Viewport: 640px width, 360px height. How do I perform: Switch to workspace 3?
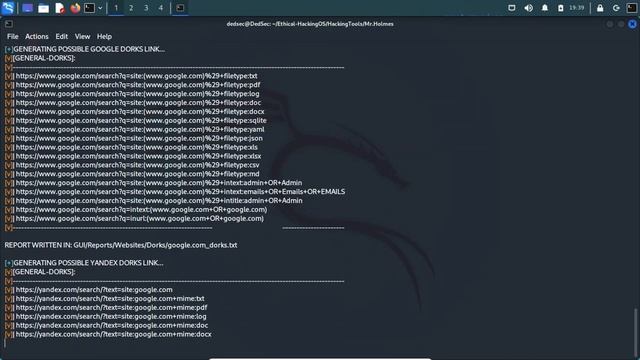146,8
